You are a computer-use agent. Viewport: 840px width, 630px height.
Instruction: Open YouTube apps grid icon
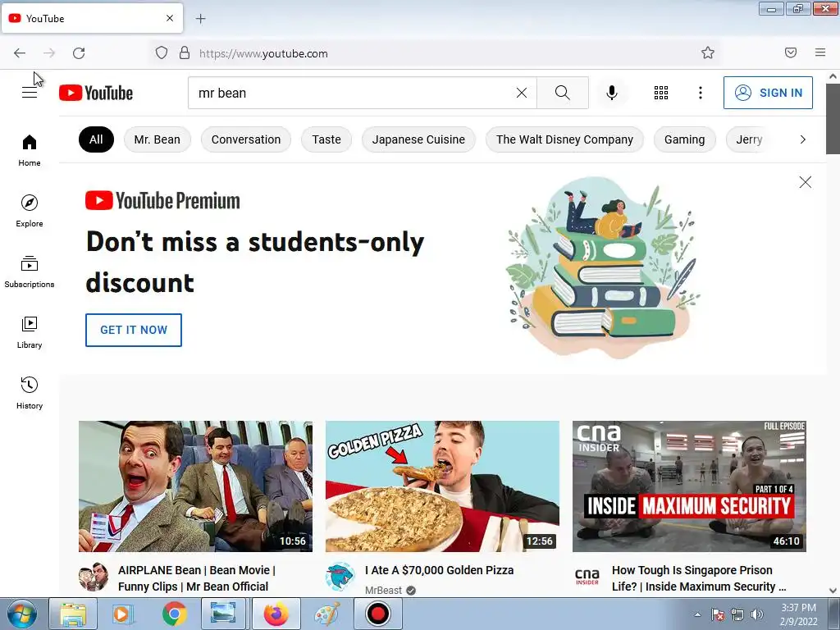coord(661,93)
